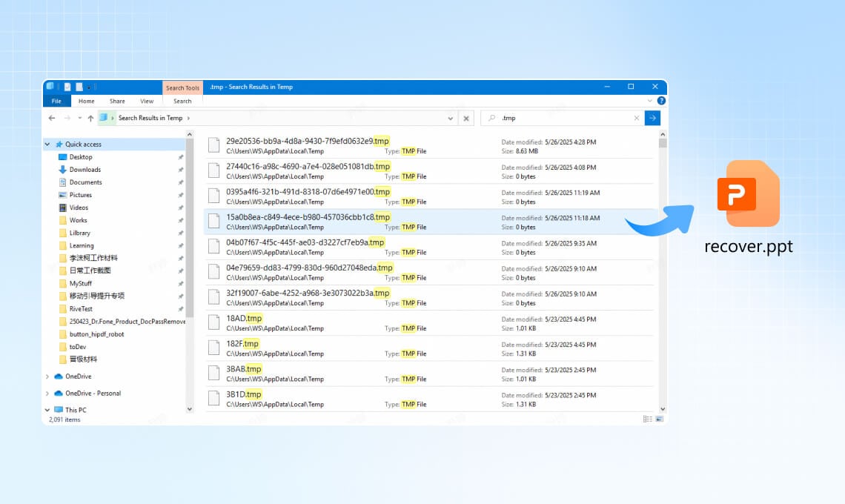Select the 182F.tmp file
This screenshot has height=504, width=845.
click(x=428, y=348)
